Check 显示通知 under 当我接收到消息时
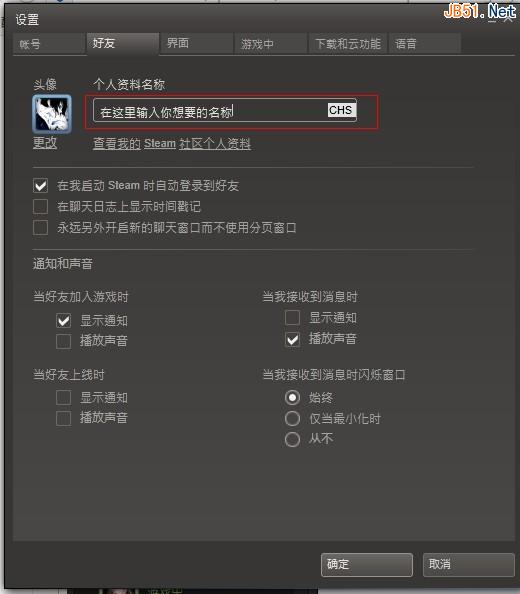The height and width of the screenshot is (594, 520). (x=292, y=317)
